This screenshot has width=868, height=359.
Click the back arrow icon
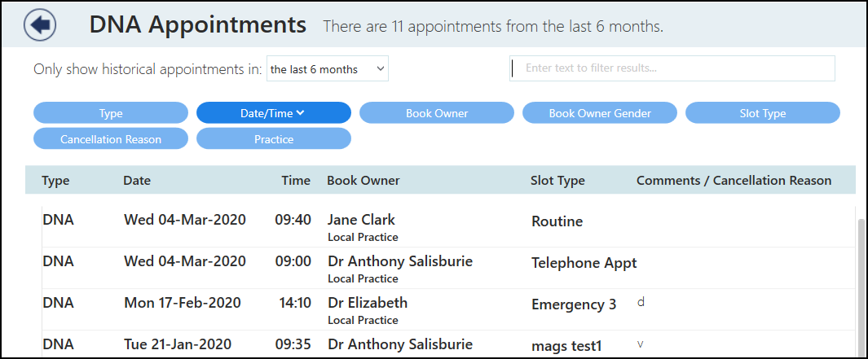click(x=40, y=24)
